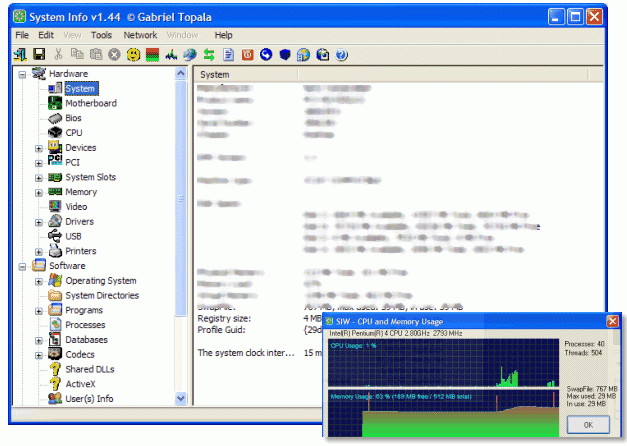627x446 pixels.
Task: Click the CPU Usage graph in SIW dialog
Action: click(x=443, y=363)
